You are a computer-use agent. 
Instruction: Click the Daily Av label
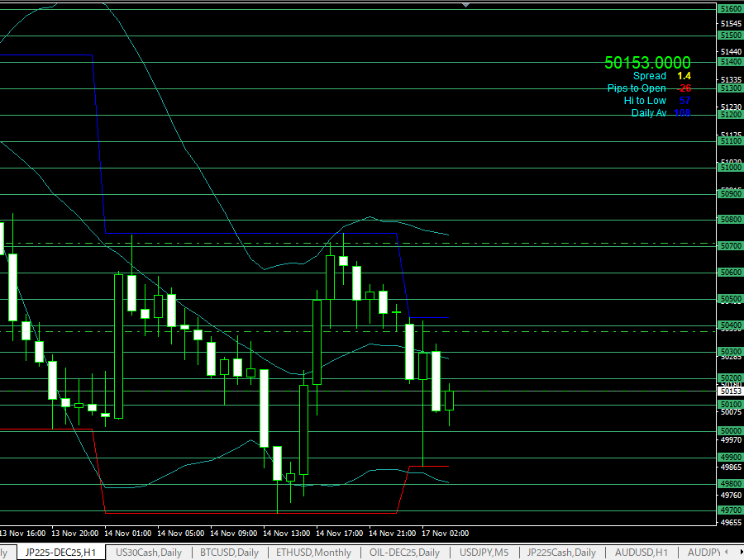[648, 113]
